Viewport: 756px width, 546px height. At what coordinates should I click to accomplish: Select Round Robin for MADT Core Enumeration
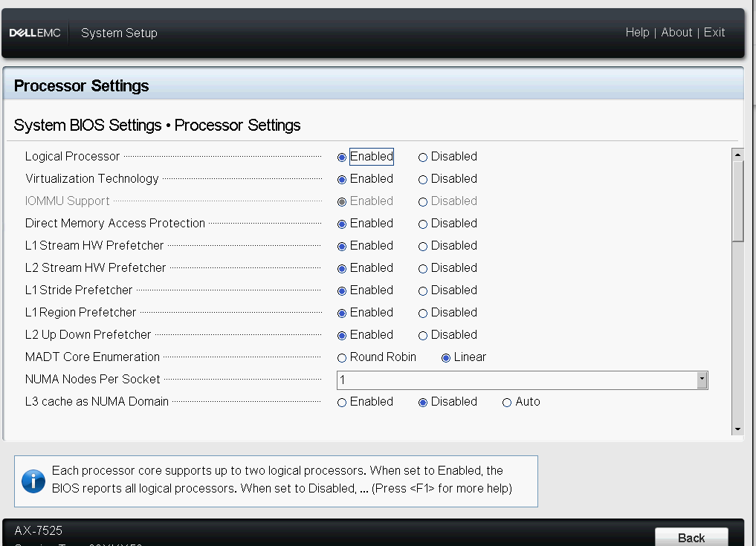[342, 358]
